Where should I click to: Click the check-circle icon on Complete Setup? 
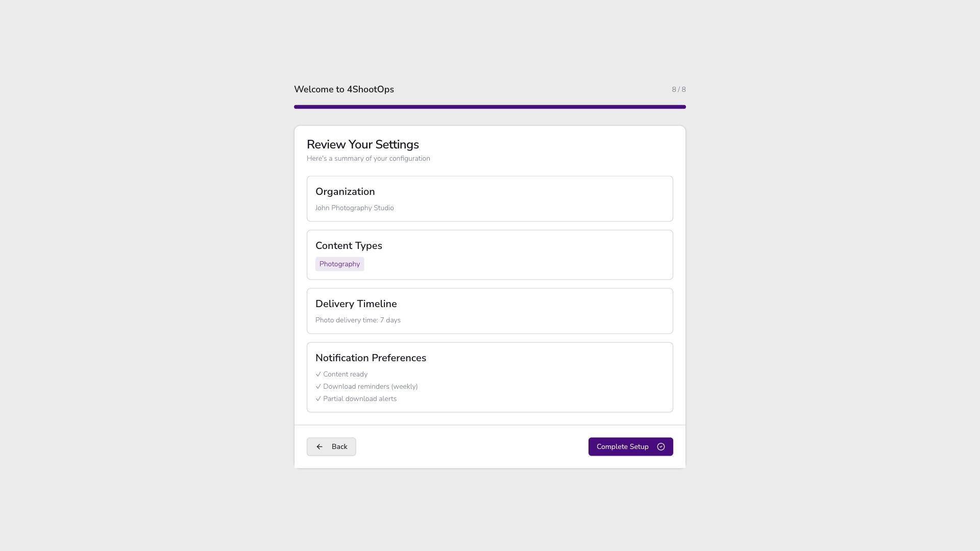(x=661, y=446)
